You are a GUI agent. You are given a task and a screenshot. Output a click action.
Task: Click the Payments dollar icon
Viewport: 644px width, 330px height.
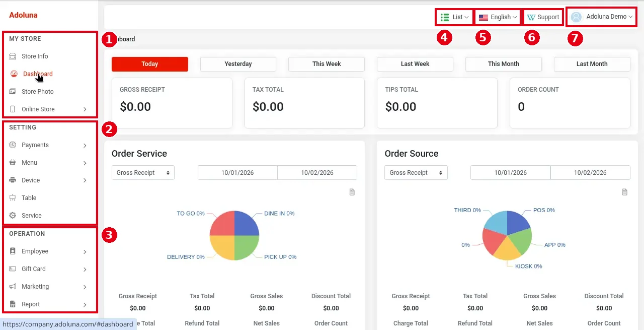(13, 145)
